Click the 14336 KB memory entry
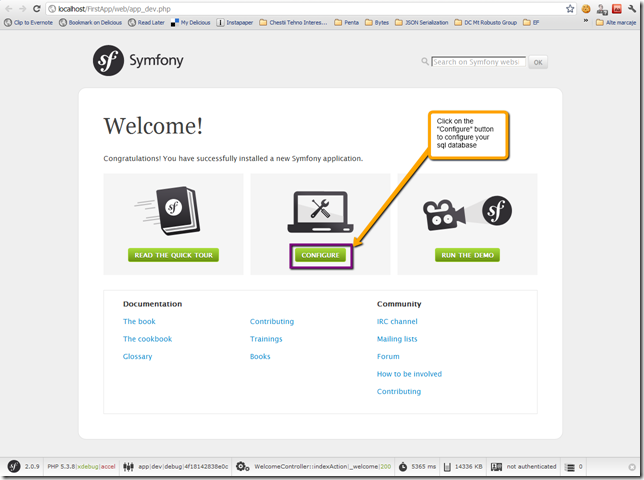The height and width of the screenshot is (480, 644). tap(469, 466)
